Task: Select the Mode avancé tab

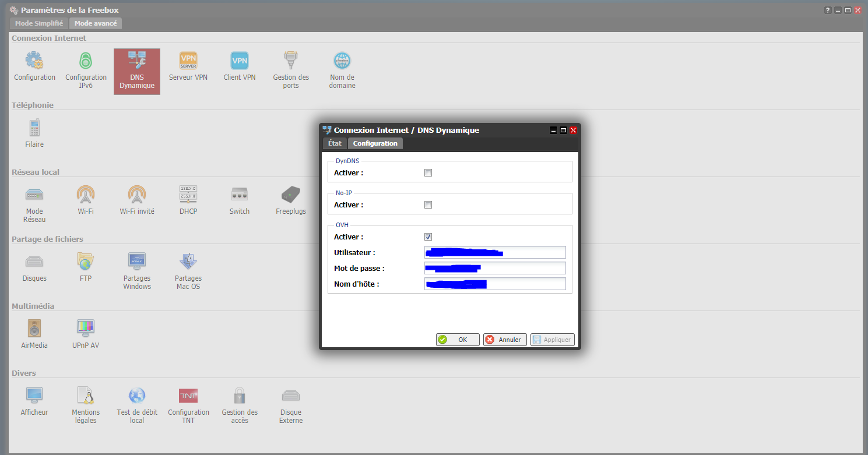Action: click(96, 23)
